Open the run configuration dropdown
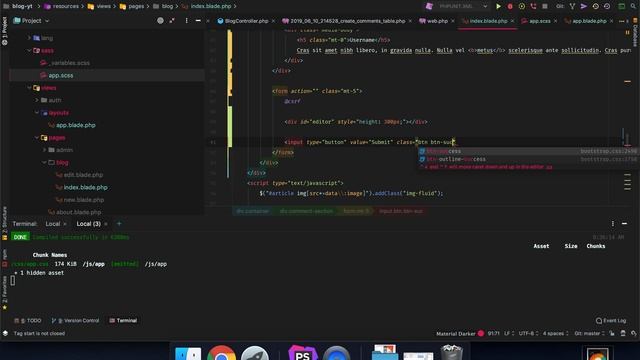The height and width of the screenshot is (360, 640). click(463, 7)
